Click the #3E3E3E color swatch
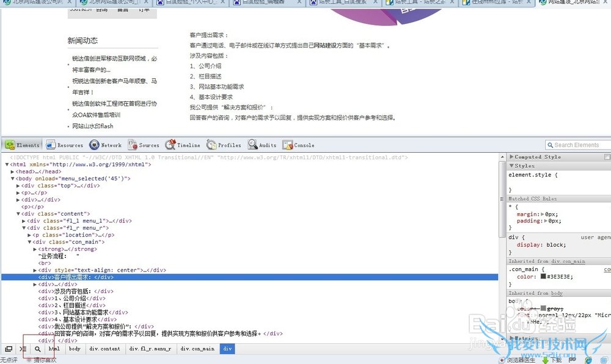Image resolution: width=611 pixels, height=364 pixels. pos(543,277)
